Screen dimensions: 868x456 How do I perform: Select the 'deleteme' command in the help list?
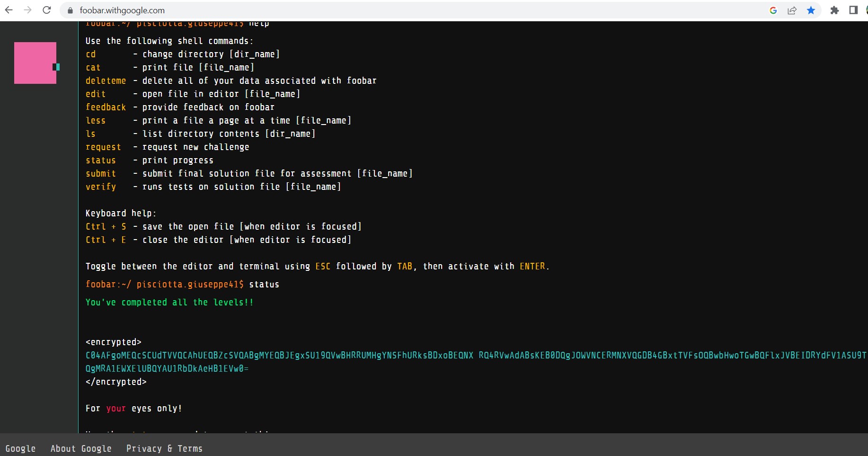pos(106,81)
